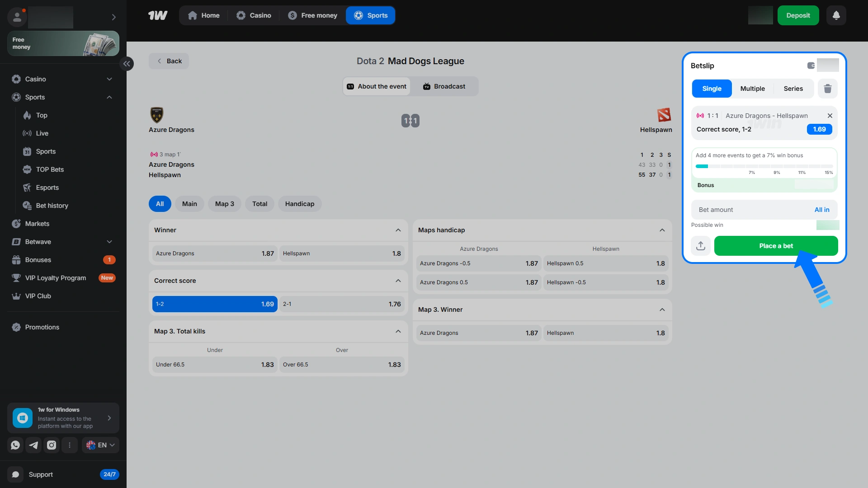This screenshot has height=488, width=868.
Task: Select Azure Dragons -0.5 handicap odds
Action: pos(479,263)
